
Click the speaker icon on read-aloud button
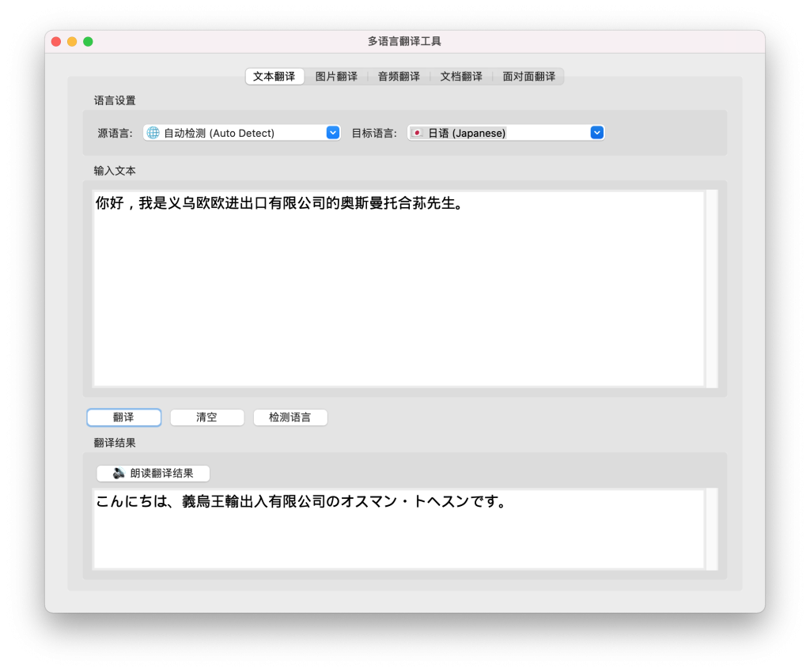[119, 473]
